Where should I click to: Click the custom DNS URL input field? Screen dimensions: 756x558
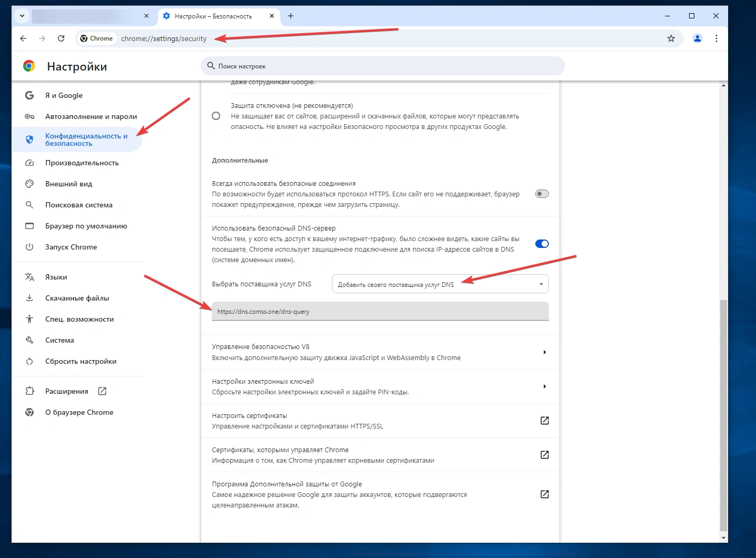[380, 311]
